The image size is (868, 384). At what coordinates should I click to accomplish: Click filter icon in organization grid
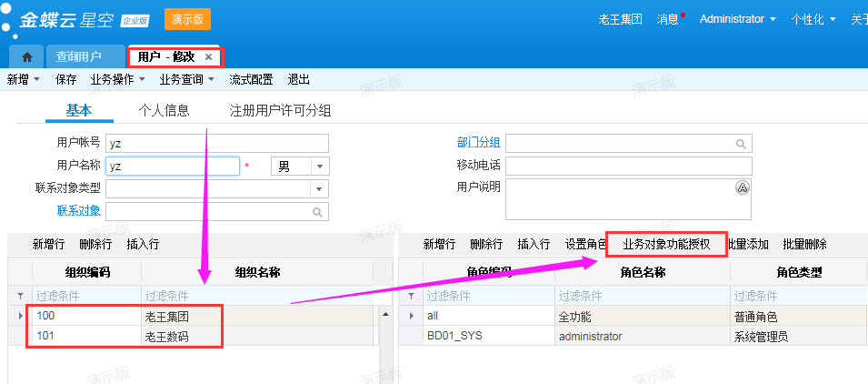pyautogui.click(x=21, y=297)
